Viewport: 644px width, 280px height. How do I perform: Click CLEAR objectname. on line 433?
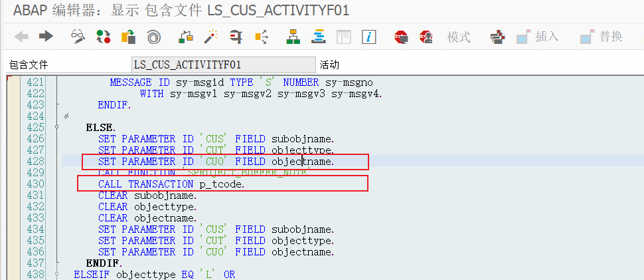(x=147, y=218)
